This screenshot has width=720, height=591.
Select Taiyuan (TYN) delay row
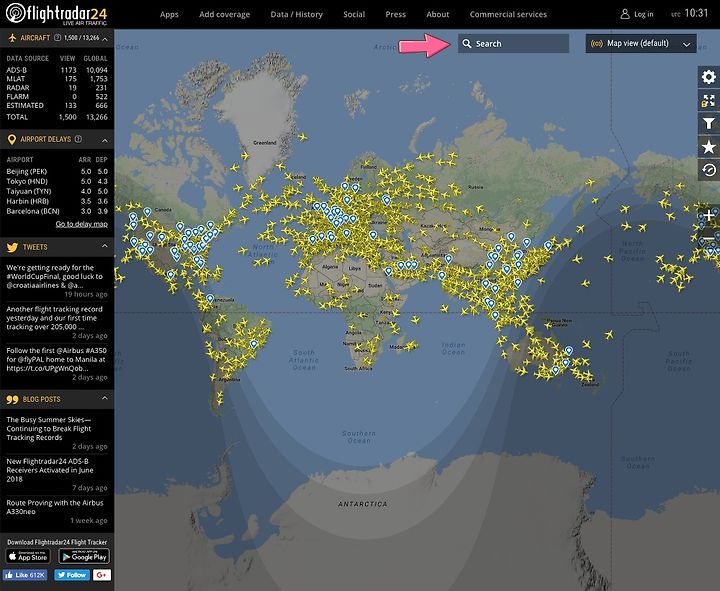pos(57,191)
